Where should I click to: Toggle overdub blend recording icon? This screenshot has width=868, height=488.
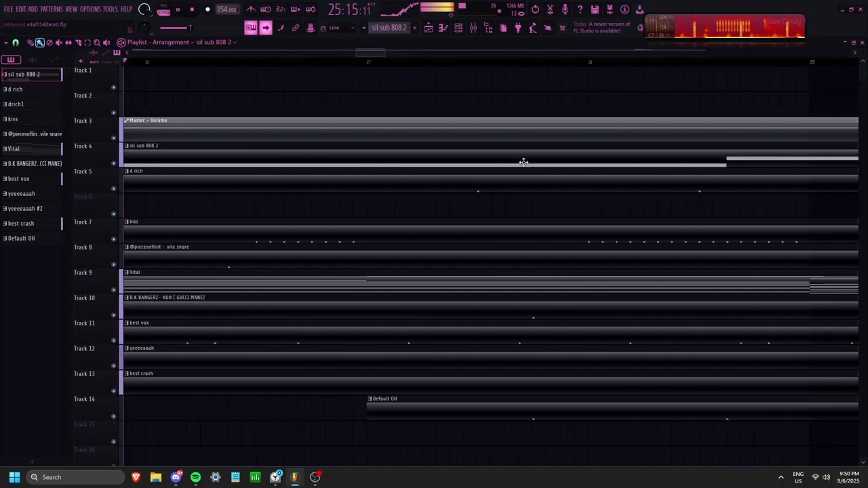(x=296, y=9)
